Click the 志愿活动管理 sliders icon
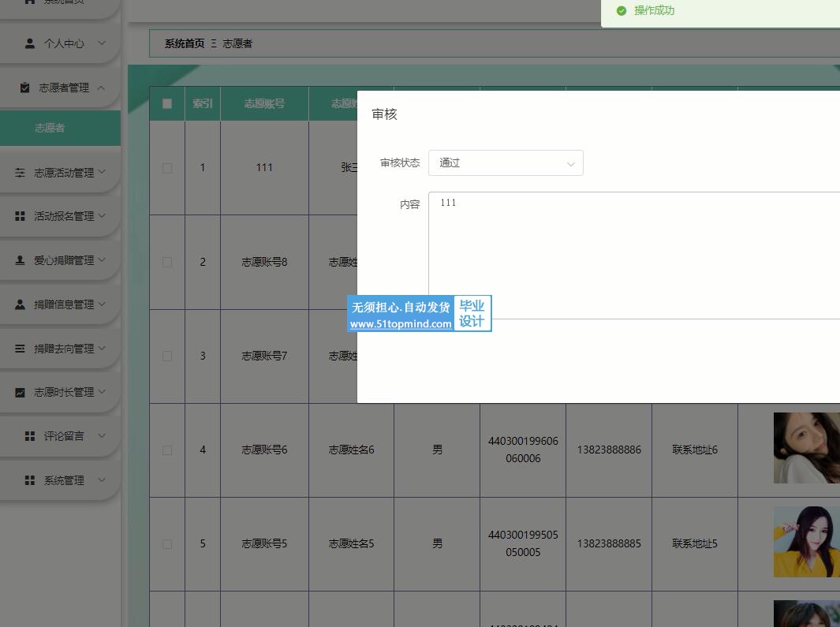The width and height of the screenshot is (840, 627). point(20,173)
